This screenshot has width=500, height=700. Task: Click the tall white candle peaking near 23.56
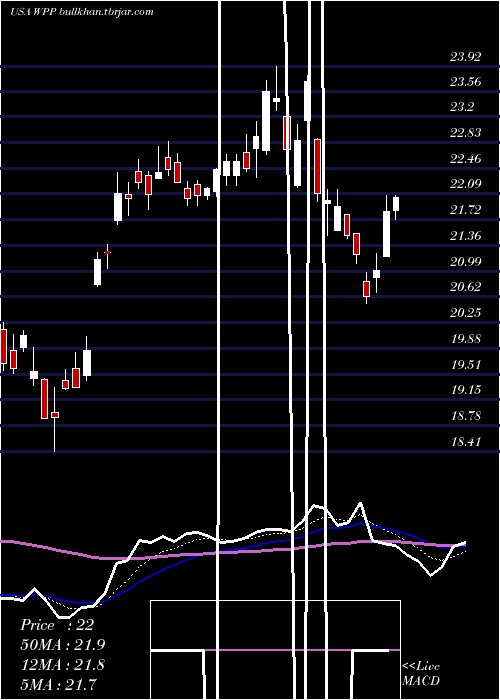(266, 121)
